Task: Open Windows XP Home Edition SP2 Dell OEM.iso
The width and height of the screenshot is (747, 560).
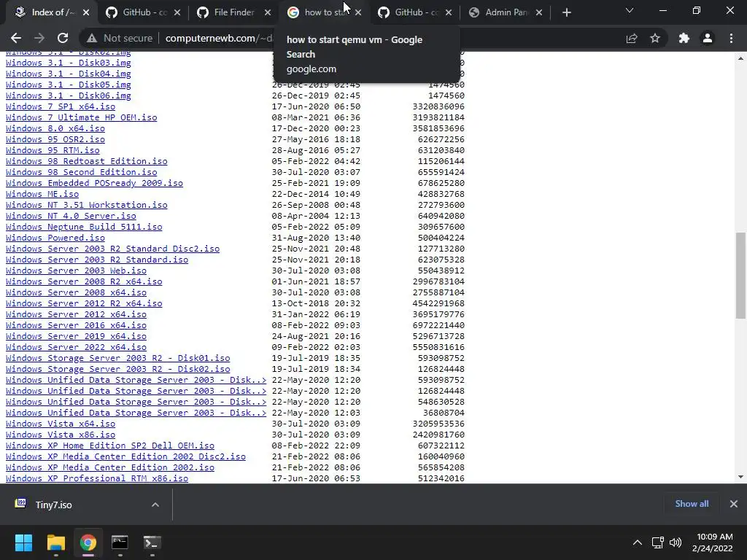Action: click(110, 446)
